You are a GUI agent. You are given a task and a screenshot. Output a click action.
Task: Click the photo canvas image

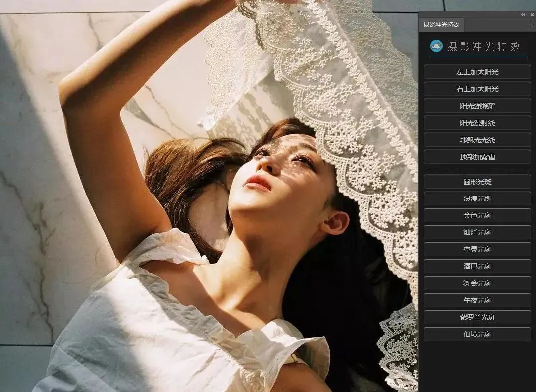pyautogui.click(x=209, y=196)
